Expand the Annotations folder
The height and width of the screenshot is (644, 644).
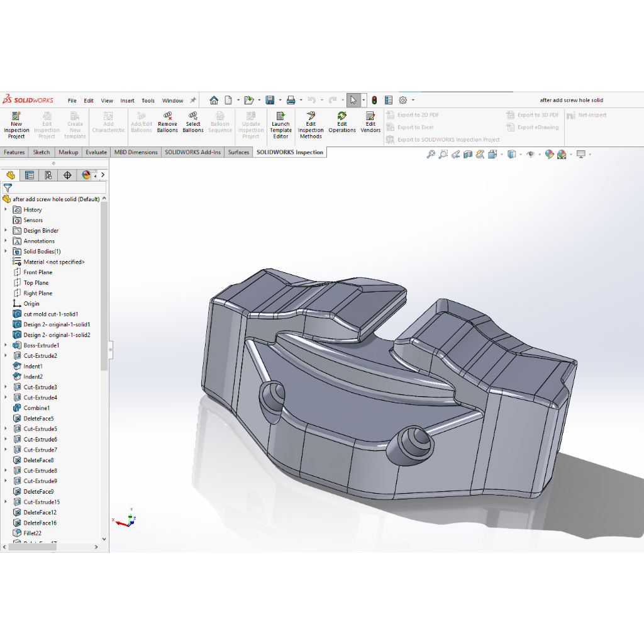coord(6,241)
